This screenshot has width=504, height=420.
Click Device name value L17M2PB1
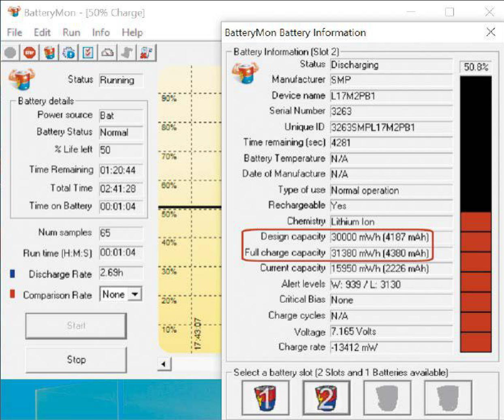pos(391,96)
